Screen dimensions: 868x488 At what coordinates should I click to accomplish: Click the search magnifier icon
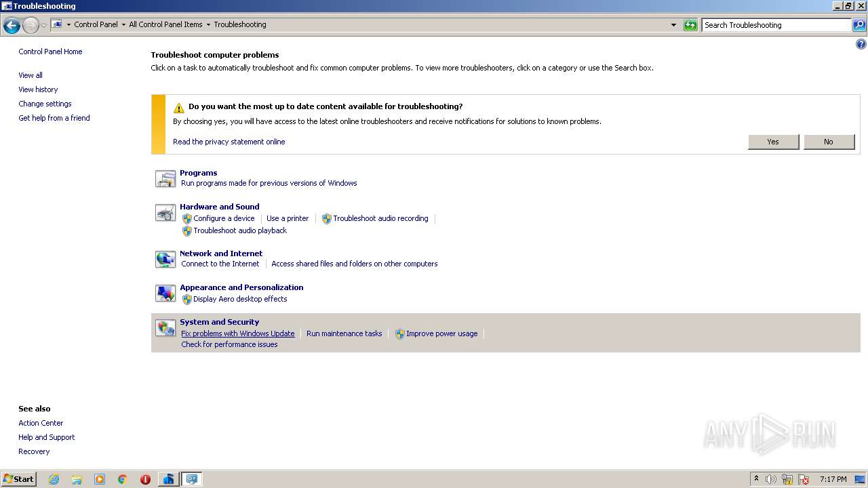(x=859, y=25)
